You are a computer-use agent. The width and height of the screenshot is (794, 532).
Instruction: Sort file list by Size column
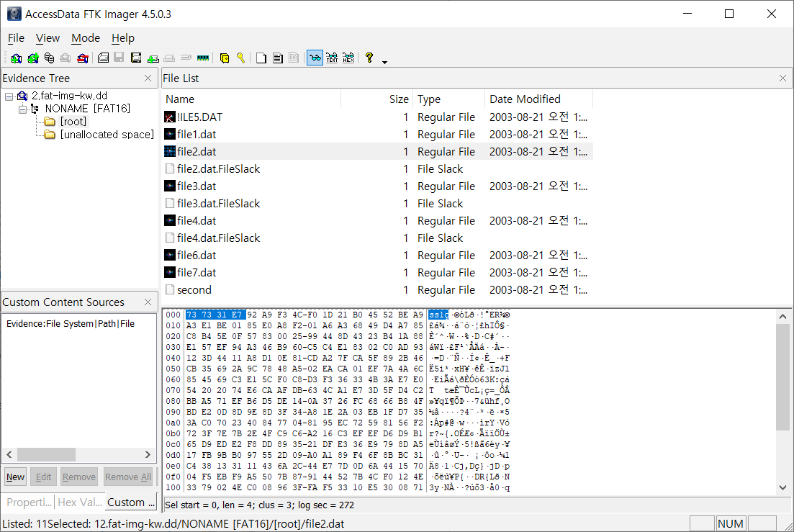(x=377, y=99)
